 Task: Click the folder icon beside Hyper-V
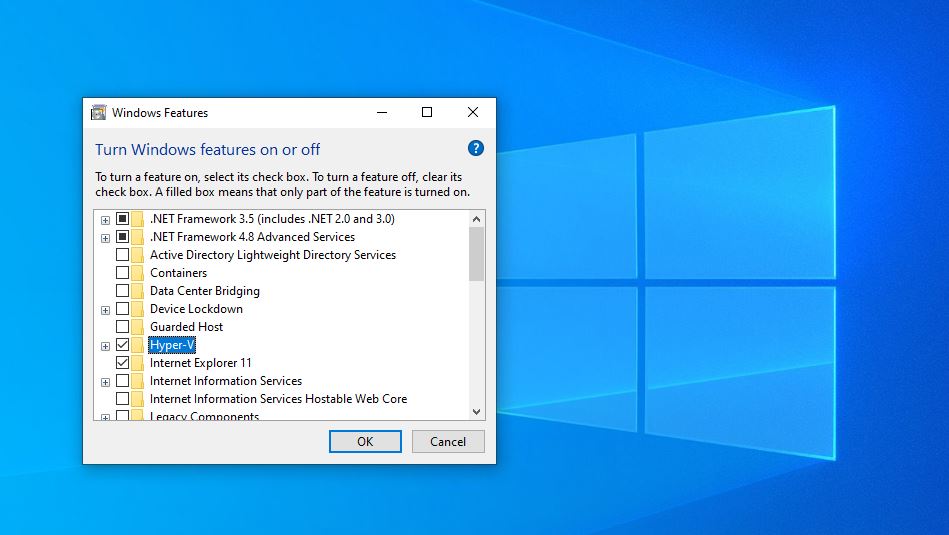[138, 345]
